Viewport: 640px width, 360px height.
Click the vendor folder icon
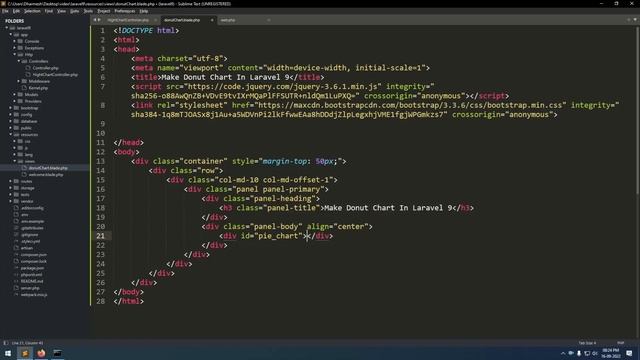pos(16,201)
